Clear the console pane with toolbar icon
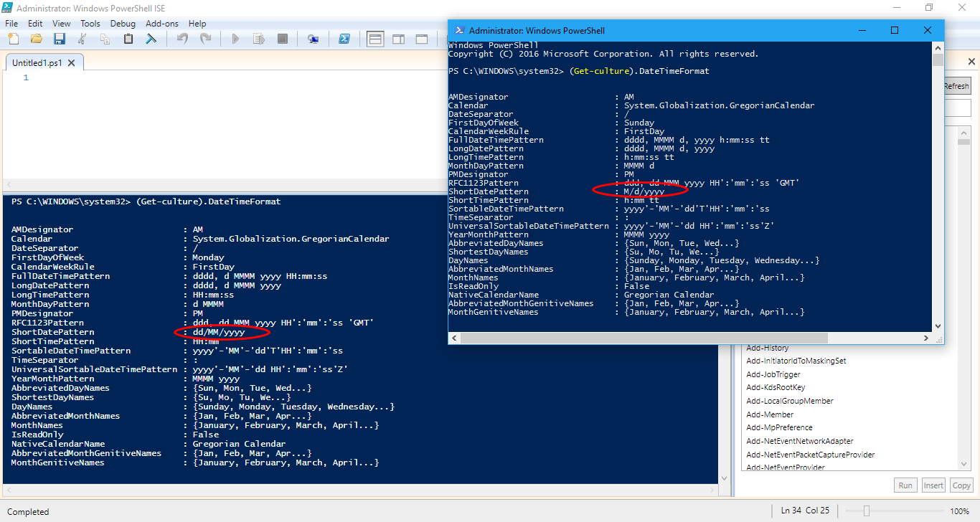The width and height of the screenshot is (980, 522). point(151,39)
